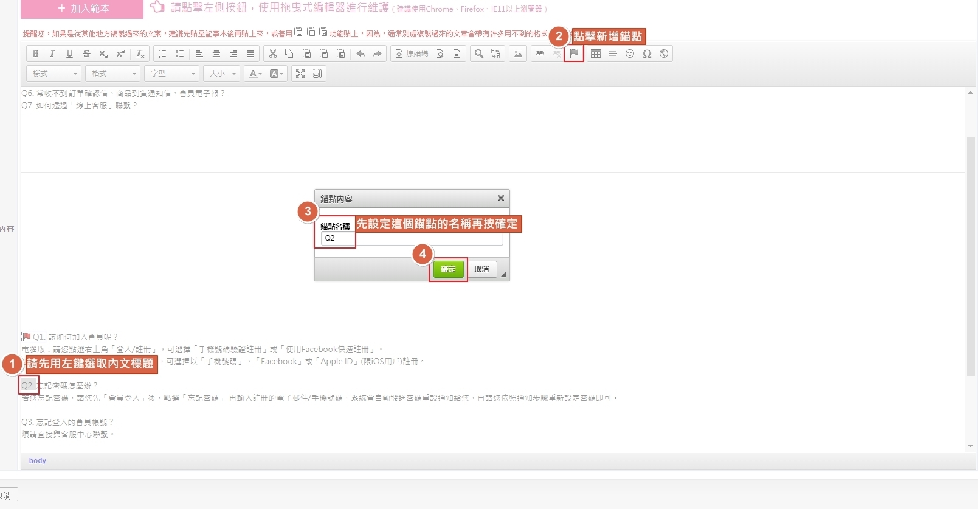Open the find search tool

point(479,53)
